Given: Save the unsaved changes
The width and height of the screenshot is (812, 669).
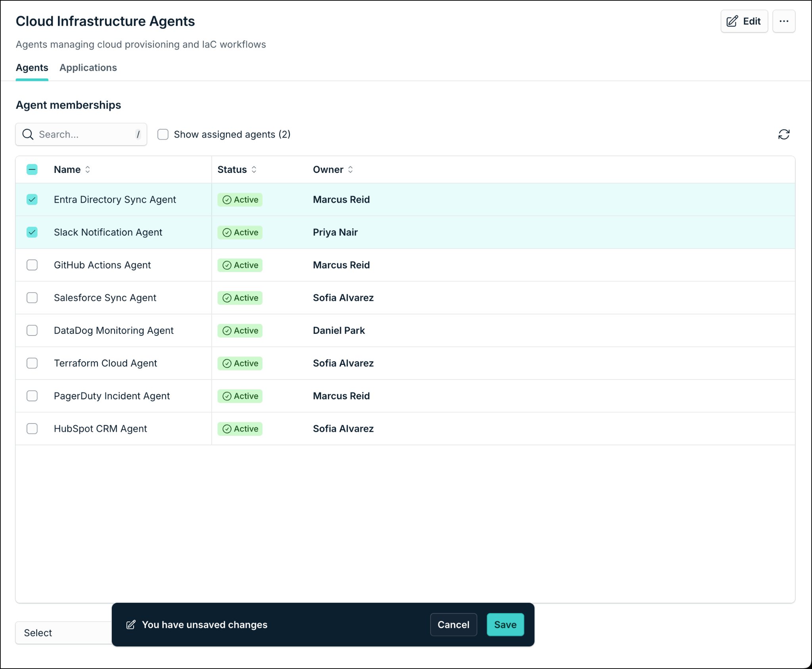Looking at the screenshot, I should 505,625.
